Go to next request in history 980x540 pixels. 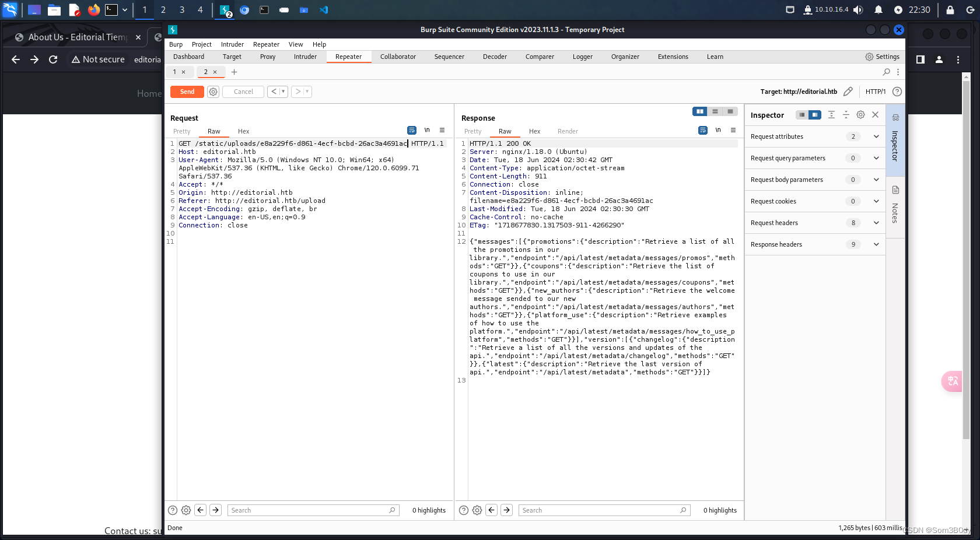(297, 92)
